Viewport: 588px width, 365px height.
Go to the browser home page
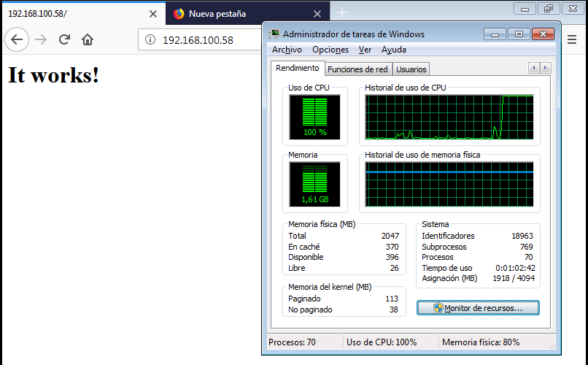pos(88,39)
